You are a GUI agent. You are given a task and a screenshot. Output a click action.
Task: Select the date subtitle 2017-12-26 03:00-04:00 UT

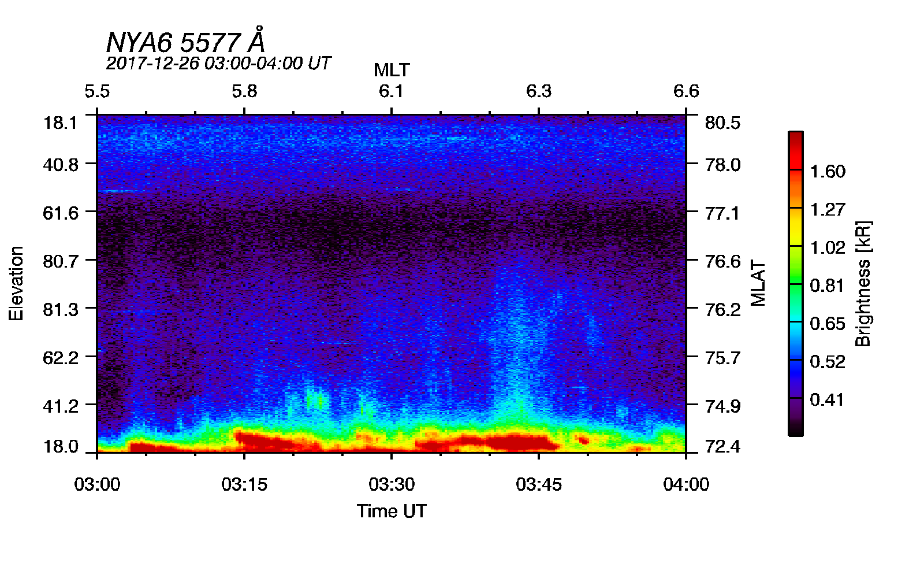[x=218, y=63]
